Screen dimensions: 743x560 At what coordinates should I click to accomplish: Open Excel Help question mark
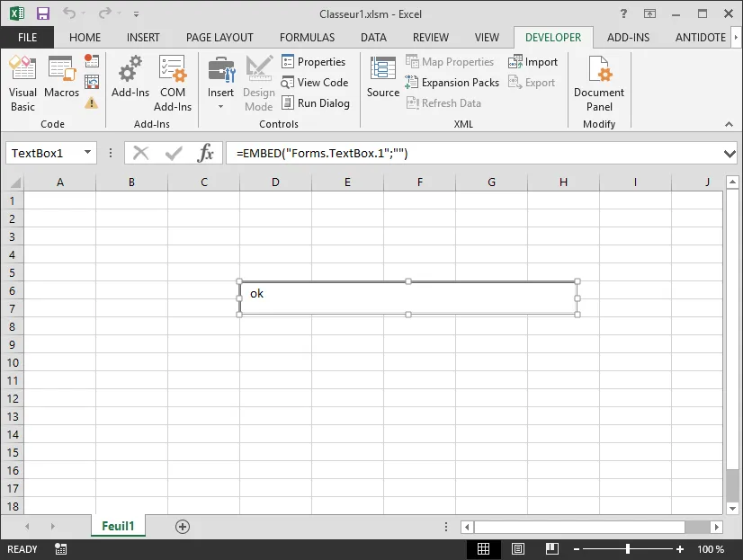623,13
